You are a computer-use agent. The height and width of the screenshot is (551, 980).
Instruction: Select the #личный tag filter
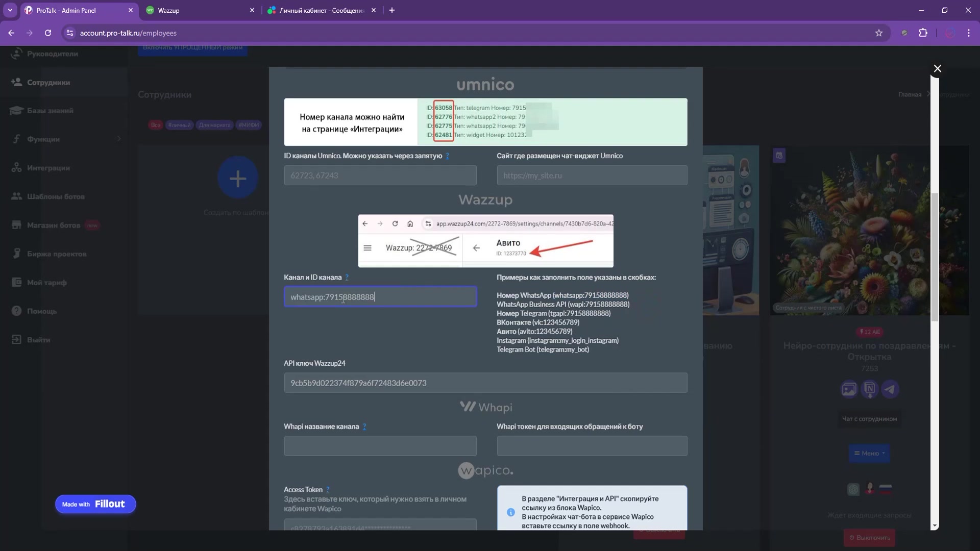point(179,125)
